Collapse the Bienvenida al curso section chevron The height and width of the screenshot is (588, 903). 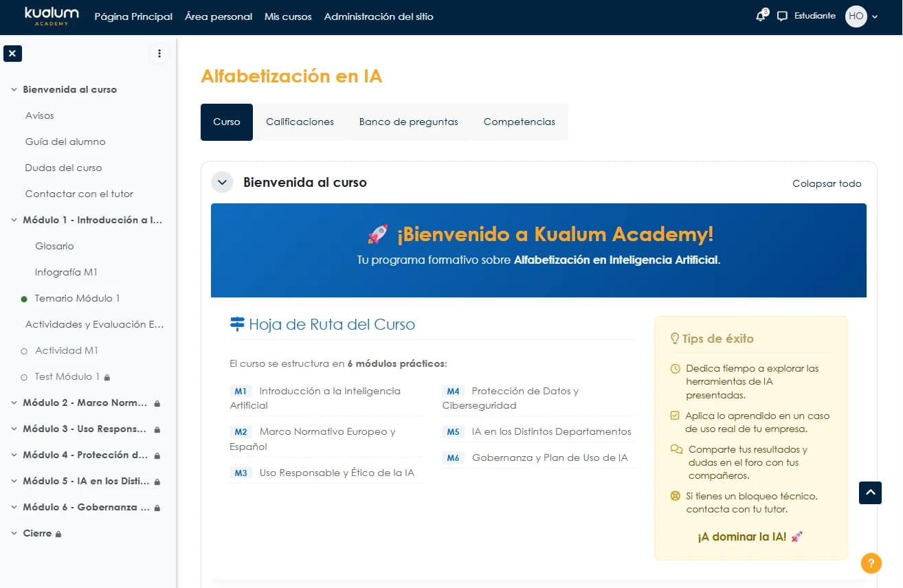tap(221, 183)
